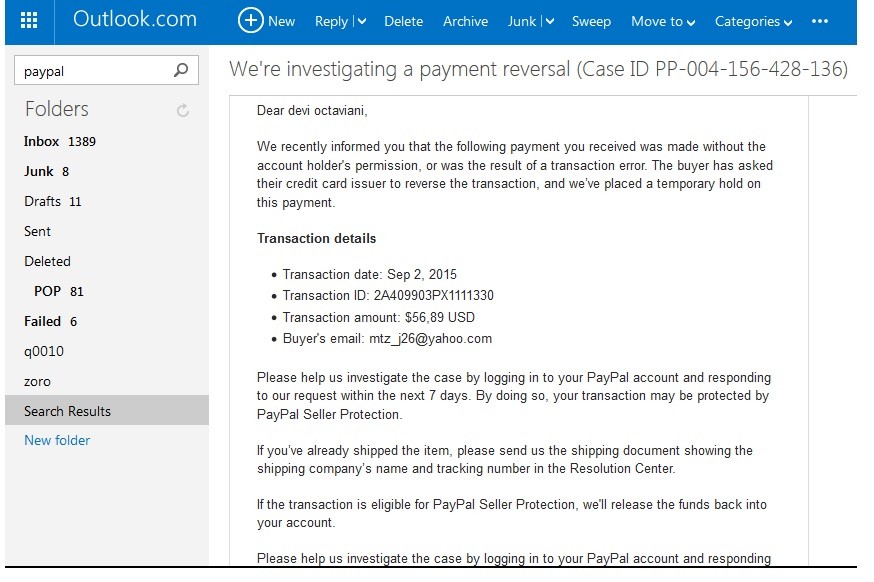Refresh folders with the circular arrow icon
The width and height of the screenshot is (874, 582).
point(182,111)
